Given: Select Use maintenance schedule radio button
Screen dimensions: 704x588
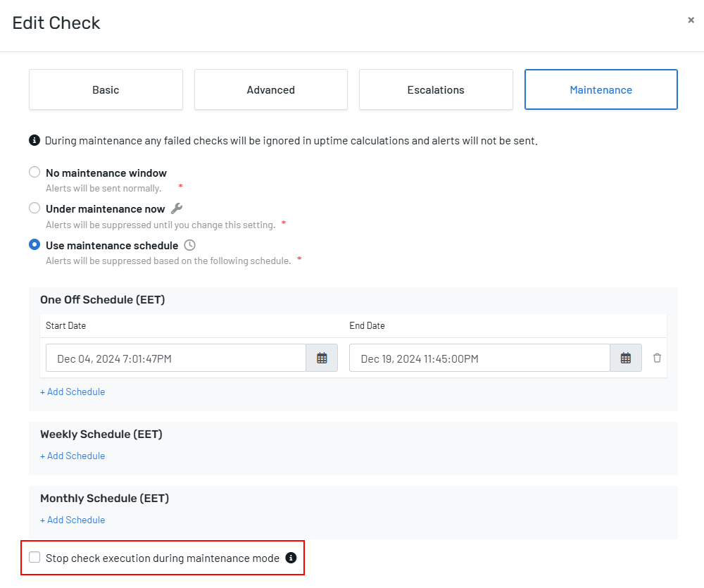Looking at the screenshot, I should click(x=34, y=245).
